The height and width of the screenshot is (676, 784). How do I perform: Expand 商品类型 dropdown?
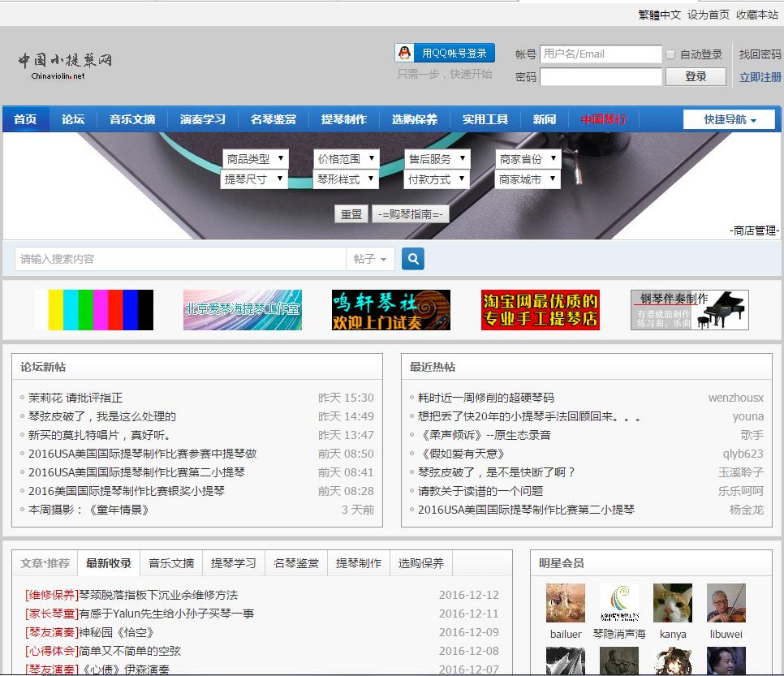[x=256, y=159]
